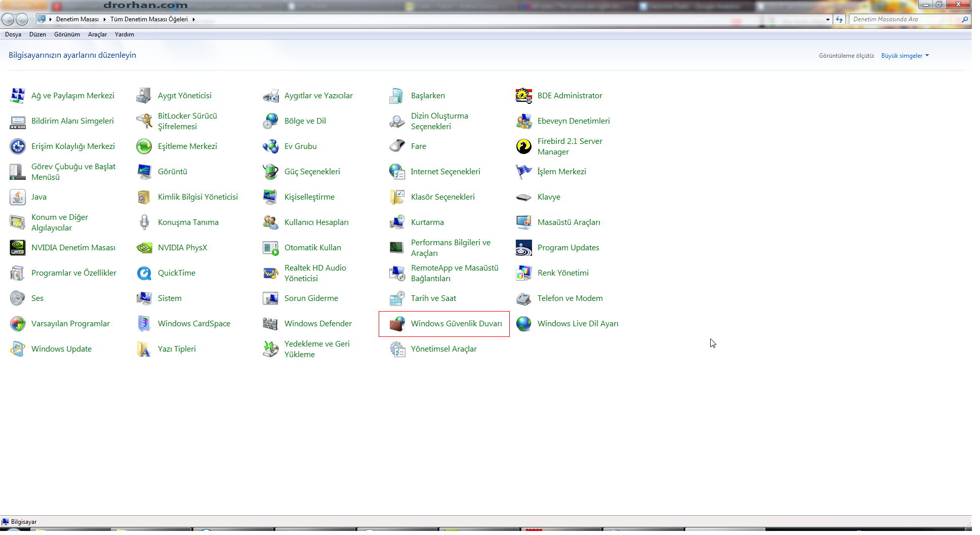
Task: Open Ebeveyn Denetimleri icon
Action: (x=524, y=121)
